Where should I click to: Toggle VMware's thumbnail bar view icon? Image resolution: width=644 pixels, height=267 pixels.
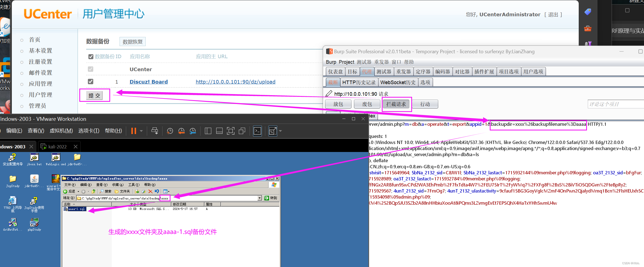[x=219, y=131]
